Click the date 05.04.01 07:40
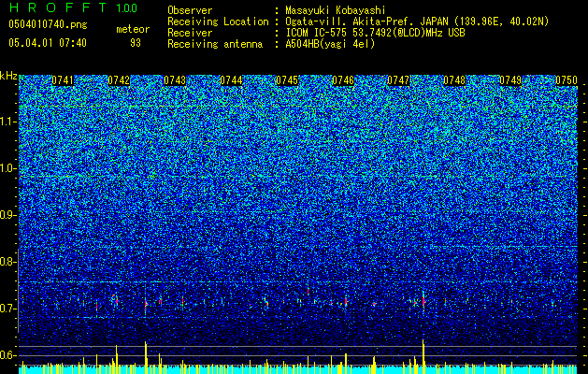 [48, 43]
